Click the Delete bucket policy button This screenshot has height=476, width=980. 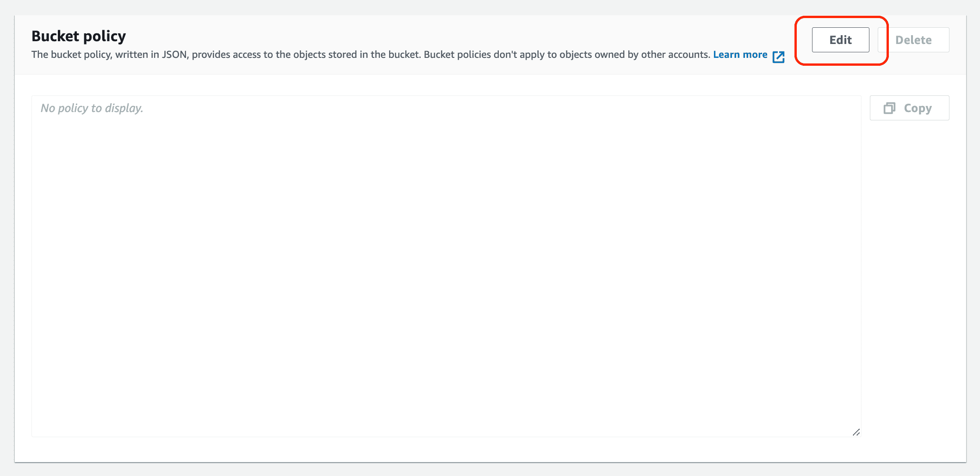tap(913, 40)
